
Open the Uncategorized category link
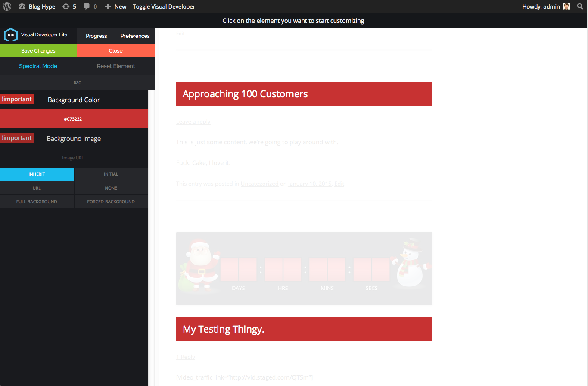click(259, 184)
